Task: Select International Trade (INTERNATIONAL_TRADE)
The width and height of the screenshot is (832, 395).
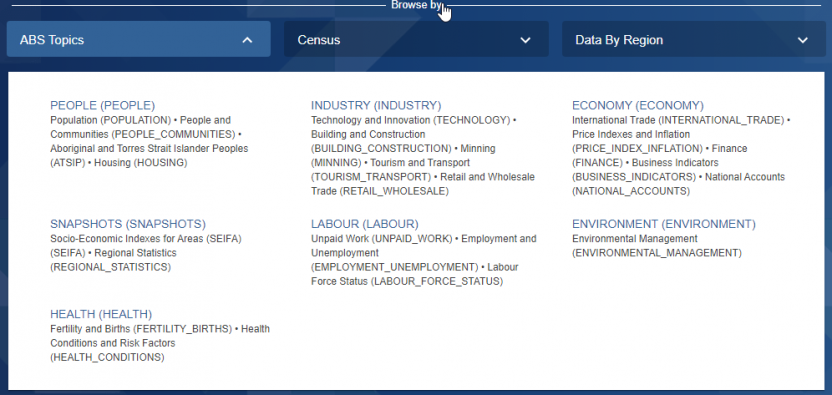Action: [x=678, y=121]
